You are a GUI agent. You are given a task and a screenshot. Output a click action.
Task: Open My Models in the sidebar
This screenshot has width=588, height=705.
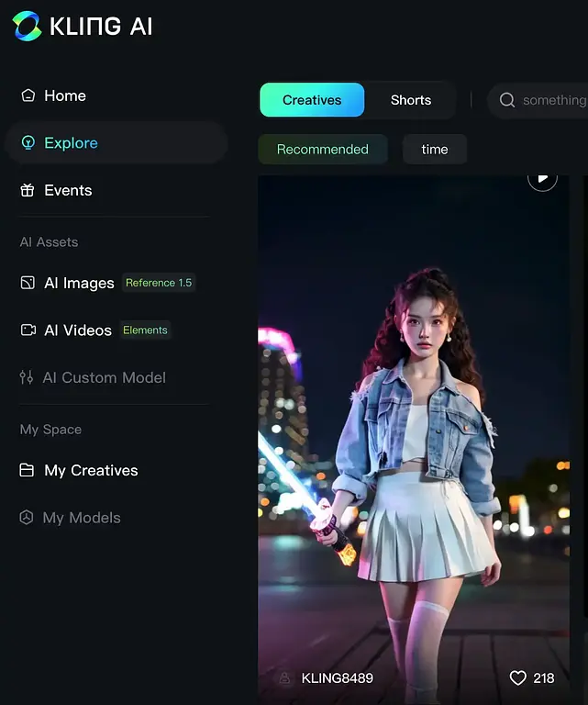pos(82,518)
